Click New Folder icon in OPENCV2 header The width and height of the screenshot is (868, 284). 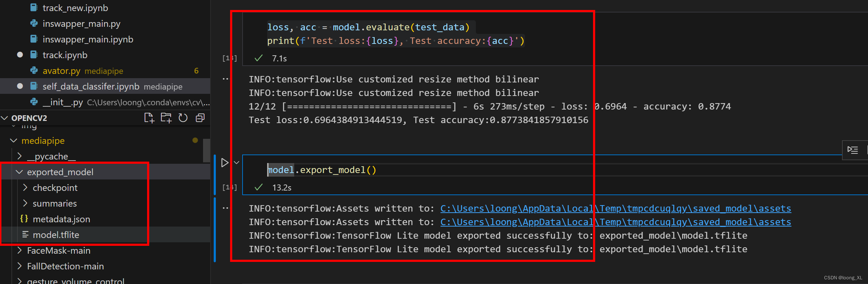click(x=166, y=118)
